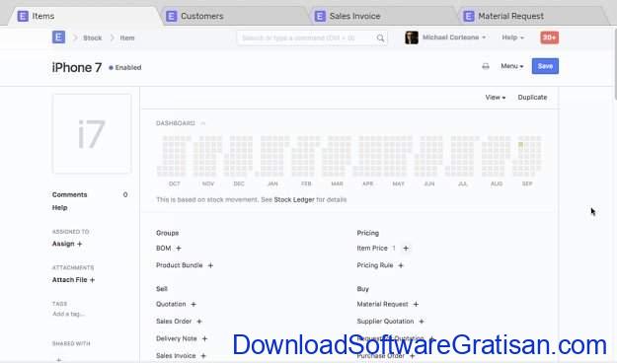The width and height of the screenshot is (617, 364).
Task: Switch to the Customers tab
Action: pyautogui.click(x=235, y=16)
